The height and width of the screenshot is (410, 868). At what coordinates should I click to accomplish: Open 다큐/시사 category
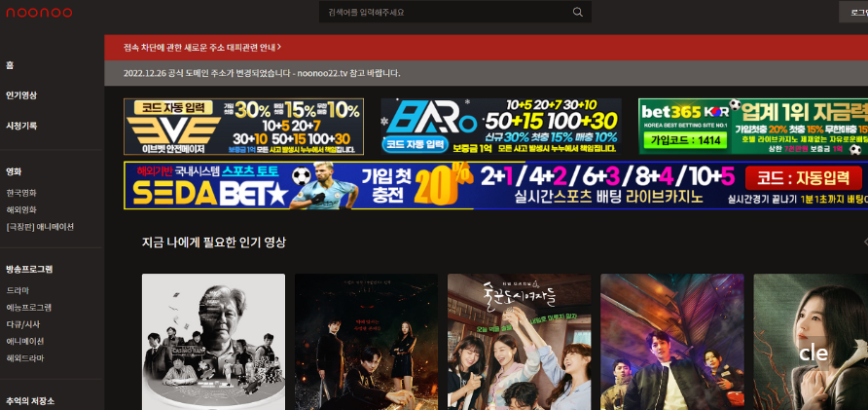[x=22, y=324]
